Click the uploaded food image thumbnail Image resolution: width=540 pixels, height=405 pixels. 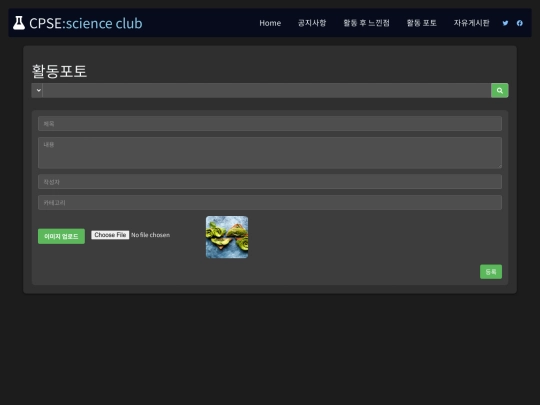[x=227, y=237]
